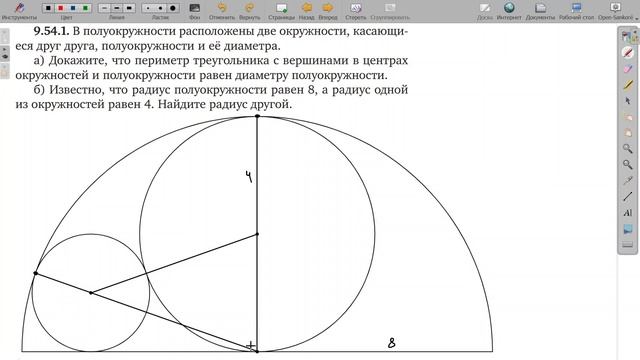This screenshot has height=360, width=640.
Task: Switch to the Доска board mode
Action: click(485, 11)
